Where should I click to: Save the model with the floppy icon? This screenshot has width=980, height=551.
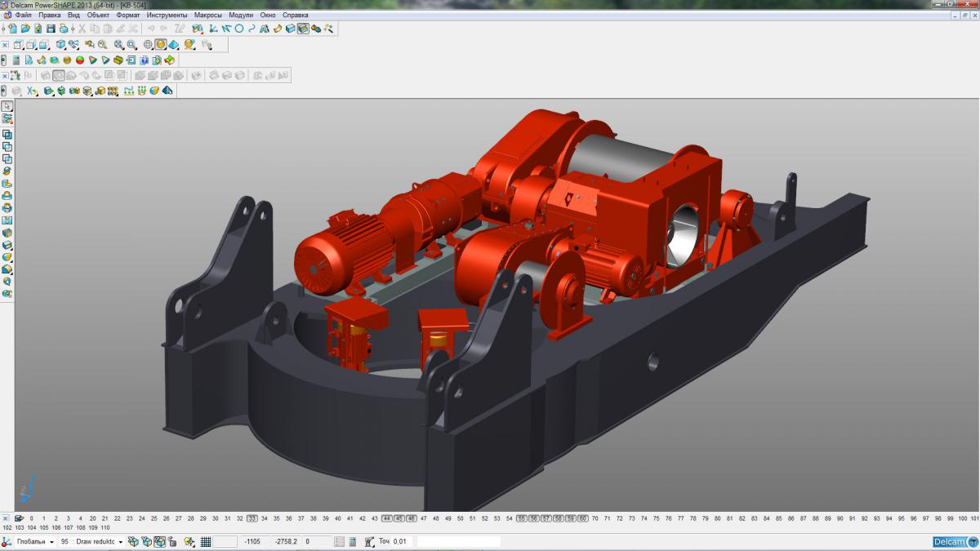click(x=51, y=28)
